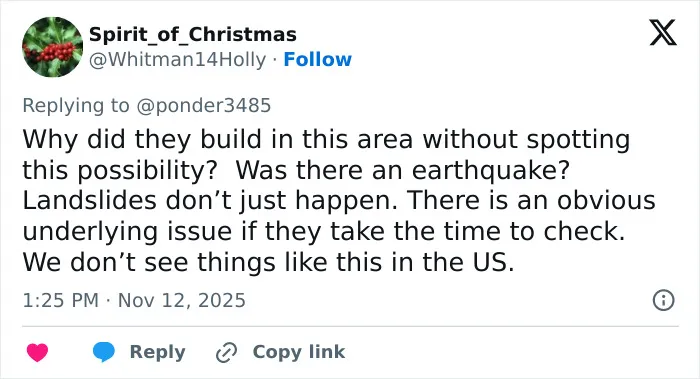Click the blue speech bubble reply icon

click(104, 352)
